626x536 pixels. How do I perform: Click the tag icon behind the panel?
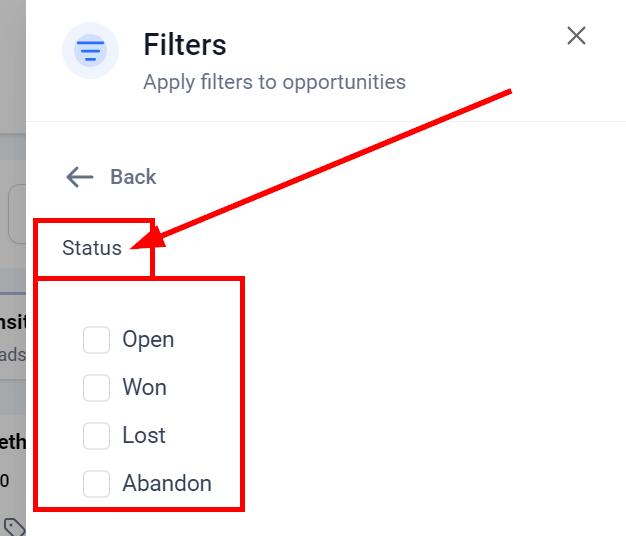13,526
